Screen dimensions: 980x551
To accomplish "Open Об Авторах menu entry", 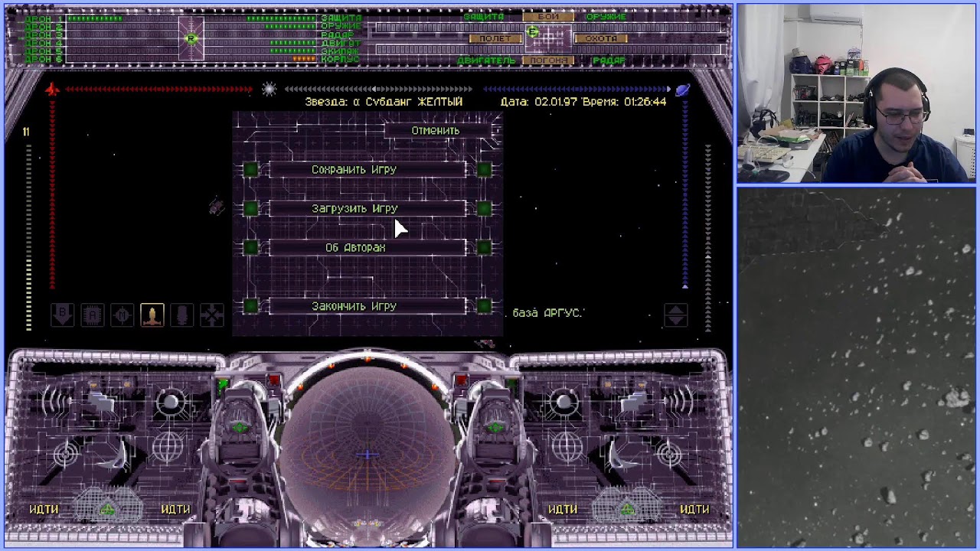I will pos(367,247).
